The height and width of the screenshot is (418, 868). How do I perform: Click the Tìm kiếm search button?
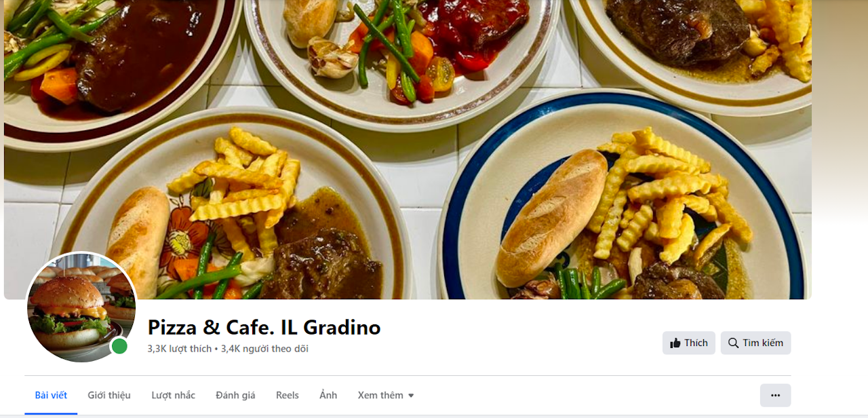point(755,343)
